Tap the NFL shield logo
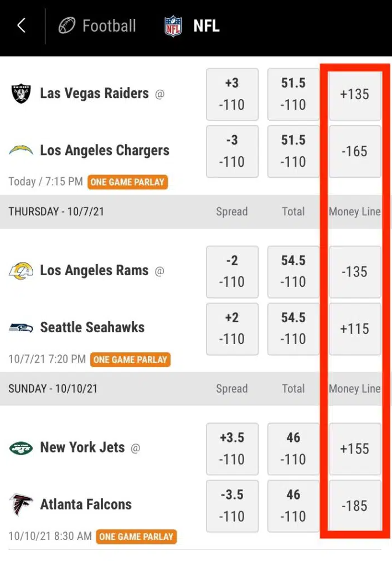 [173, 26]
